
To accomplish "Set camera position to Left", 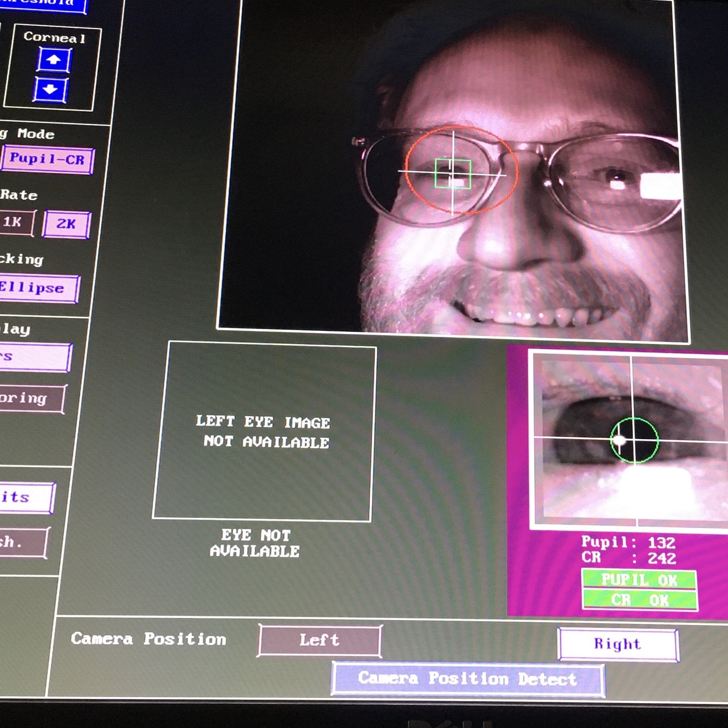I will point(320,640).
